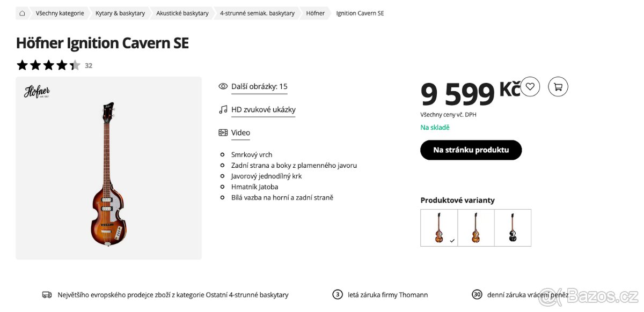Add product to wishlist heart icon
644x312 pixels.
point(530,86)
